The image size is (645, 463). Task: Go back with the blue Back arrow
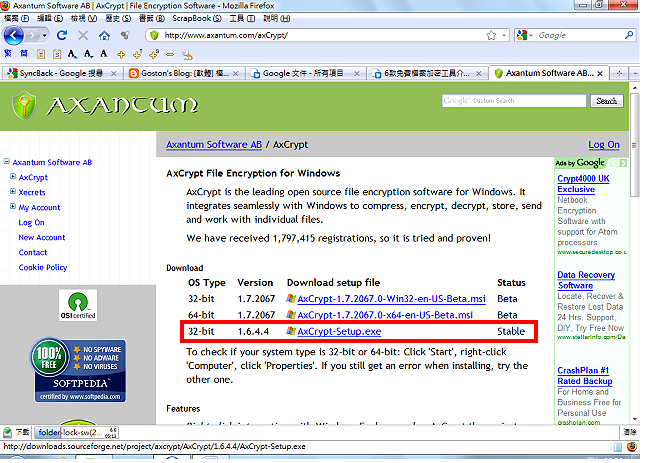(x=14, y=35)
